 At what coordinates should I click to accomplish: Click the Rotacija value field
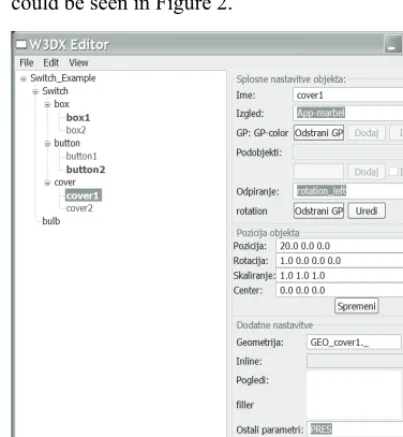pos(340,261)
